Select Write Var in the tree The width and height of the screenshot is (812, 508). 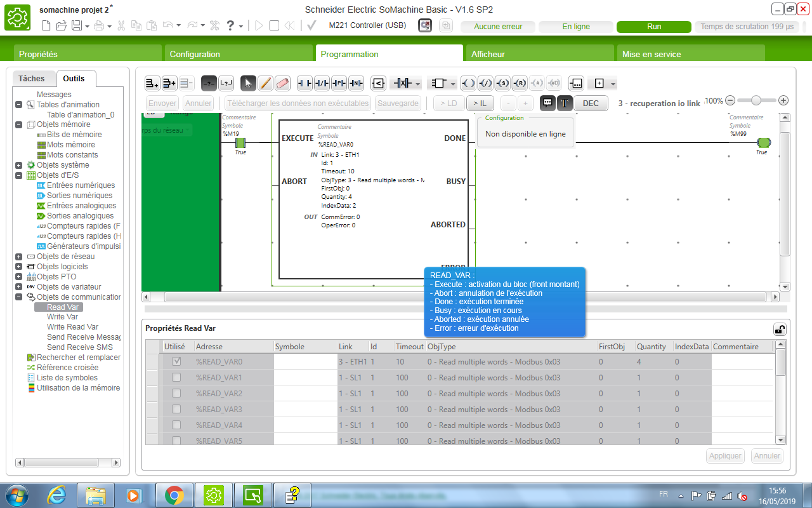62,317
